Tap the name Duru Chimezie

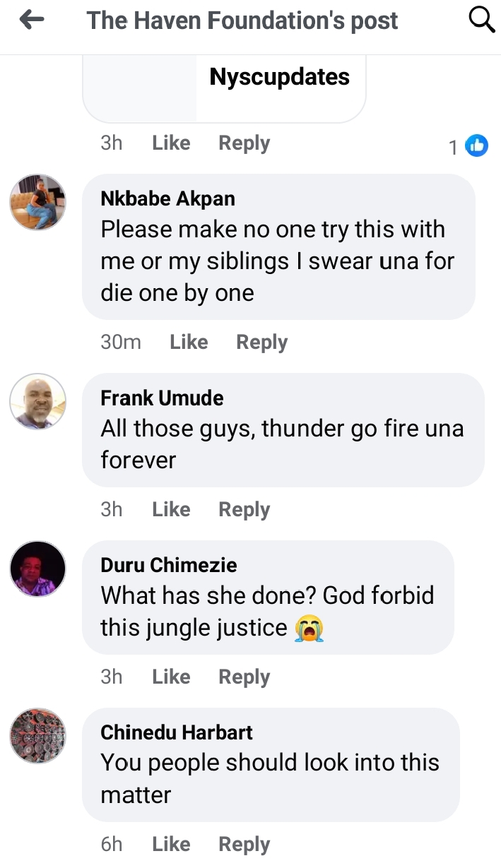[x=169, y=566]
